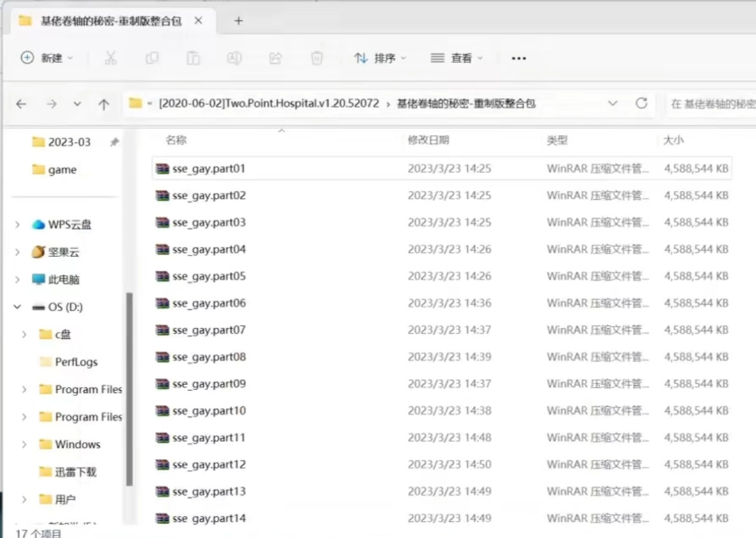Sort by the 修改日期 column header
Image resolution: width=756 pixels, height=538 pixels.
428,140
